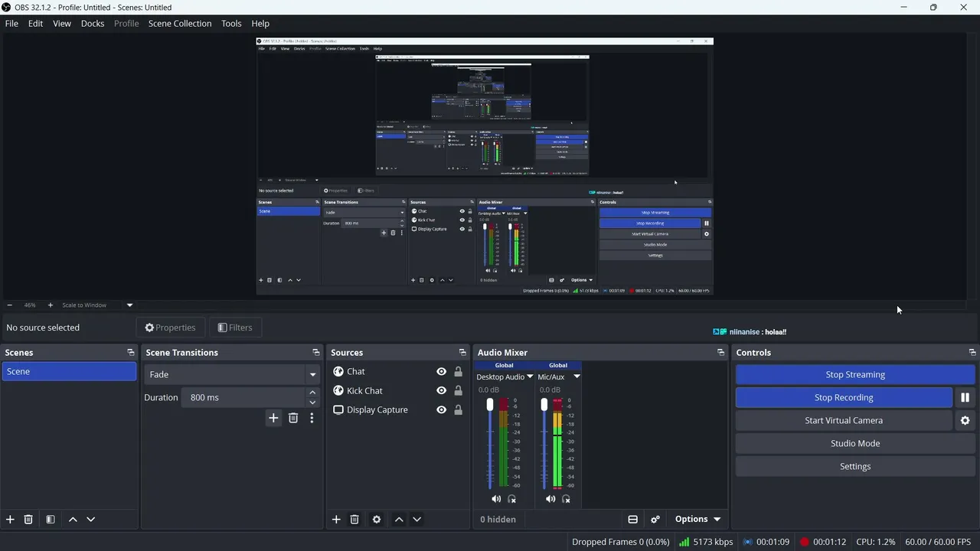
Task: Add a new source with plus icon
Action: click(x=336, y=519)
